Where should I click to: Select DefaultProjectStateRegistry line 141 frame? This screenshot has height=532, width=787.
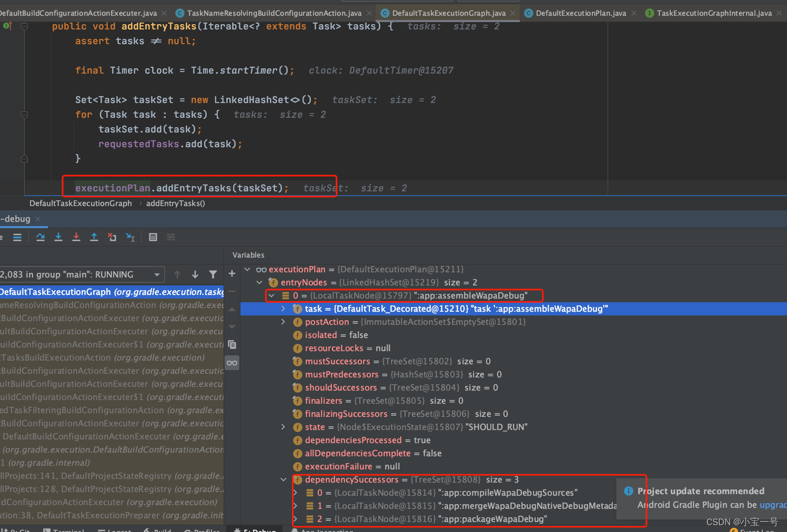click(112, 476)
